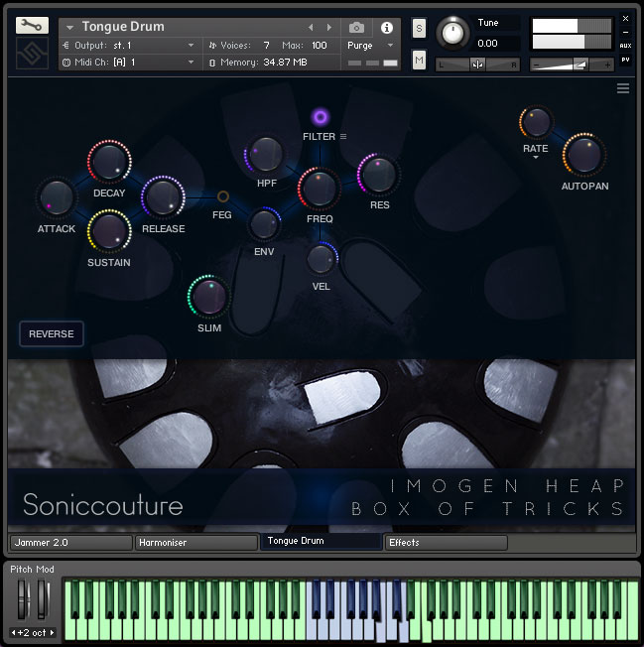644x647 pixels.
Task: Click the volume slider bar
Action: coord(572,65)
